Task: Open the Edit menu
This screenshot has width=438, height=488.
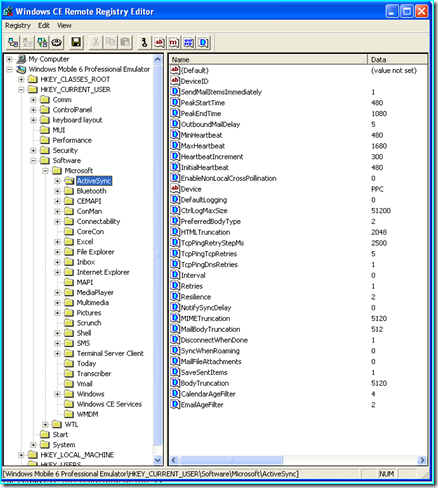Action: pyautogui.click(x=44, y=25)
